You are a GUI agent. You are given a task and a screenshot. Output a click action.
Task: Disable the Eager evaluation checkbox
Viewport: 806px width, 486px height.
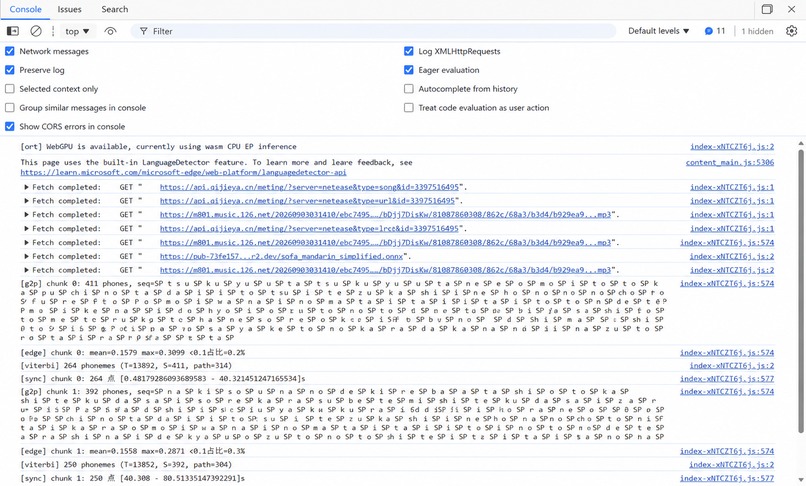[409, 70]
